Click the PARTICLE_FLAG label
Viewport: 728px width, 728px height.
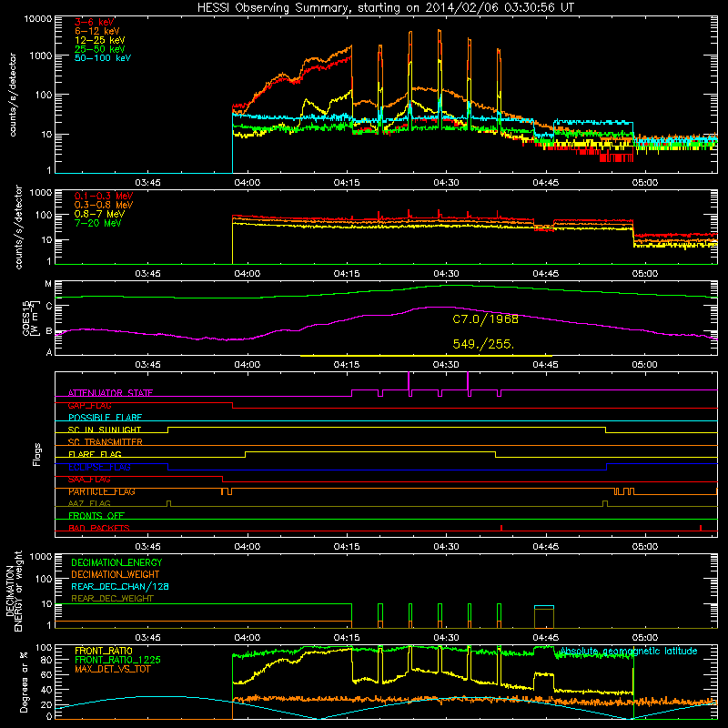(x=102, y=491)
